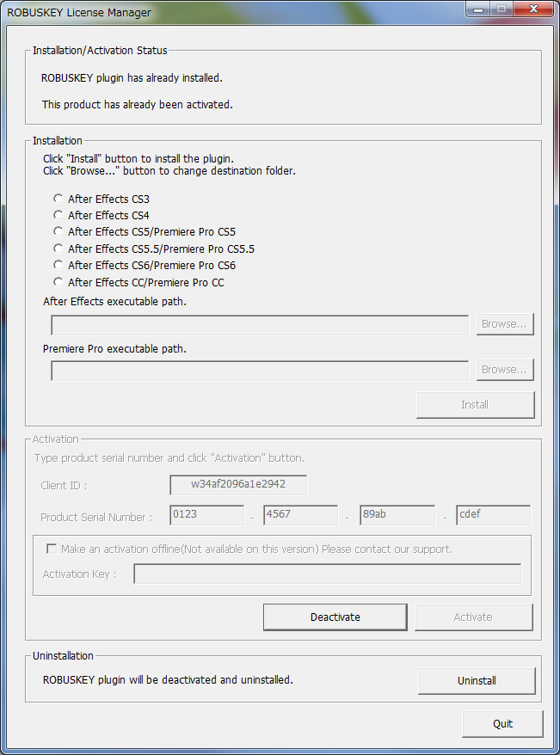The height and width of the screenshot is (755, 560).
Task: Click text 'ROBUSKEY plugin has already installed.'
Action: coord(132,78)
